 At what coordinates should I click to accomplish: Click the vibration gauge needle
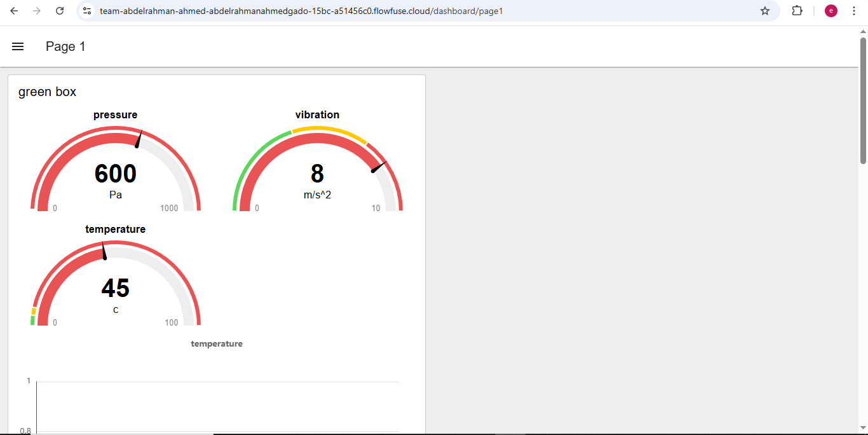379,167
